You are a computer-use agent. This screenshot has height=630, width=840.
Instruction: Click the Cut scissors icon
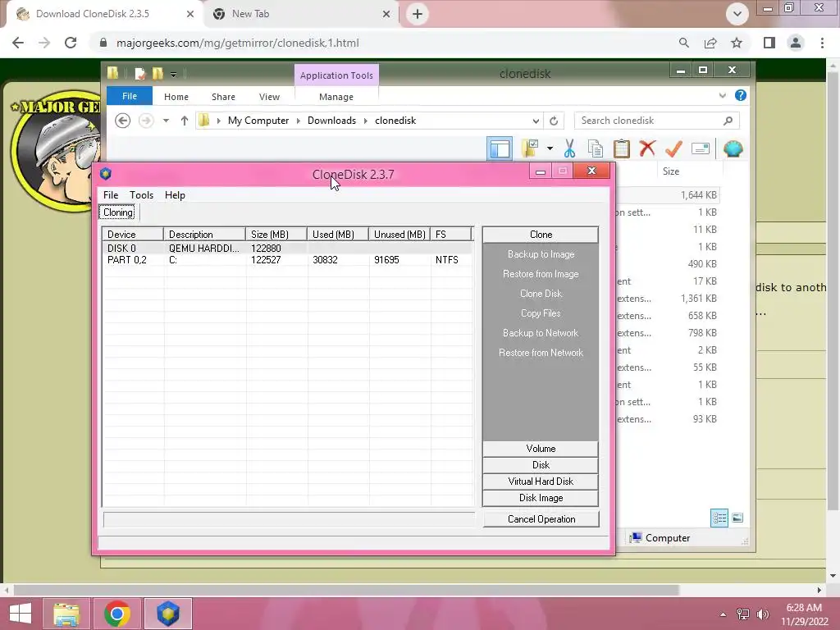pyautogui.click(x=569, y=148)
